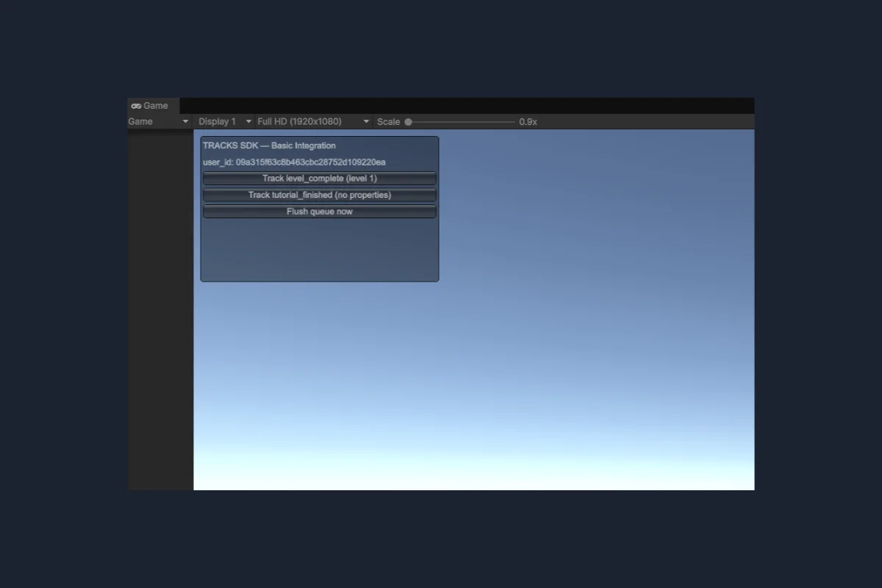Image resolution: width=882 pixels, height=588 pixels.
Task: Open the Display 1 dropdown
Action: (224, 121)
